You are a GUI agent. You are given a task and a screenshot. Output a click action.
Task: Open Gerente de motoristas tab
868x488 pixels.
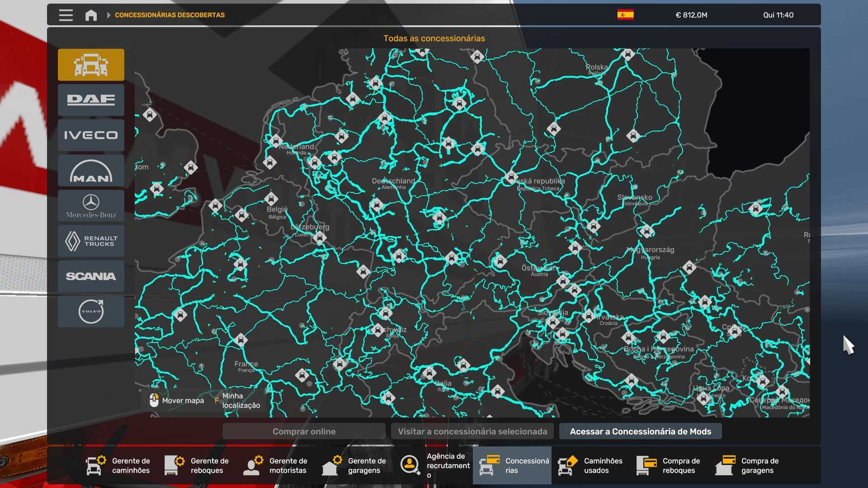click(x=276, y=465)
